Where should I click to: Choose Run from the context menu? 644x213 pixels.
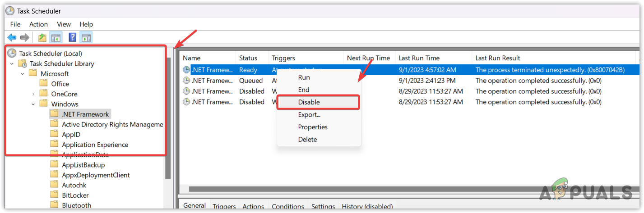tap(319, 77)
